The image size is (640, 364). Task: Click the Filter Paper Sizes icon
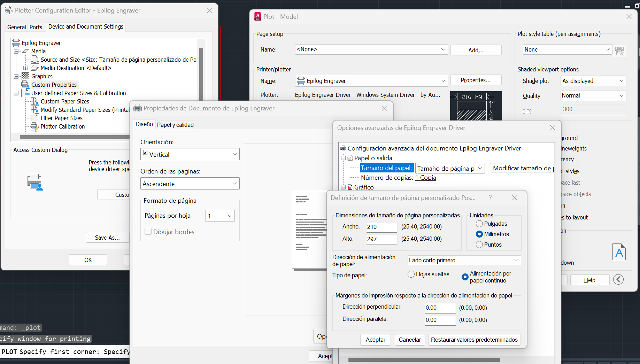click(x=35, y=118)
